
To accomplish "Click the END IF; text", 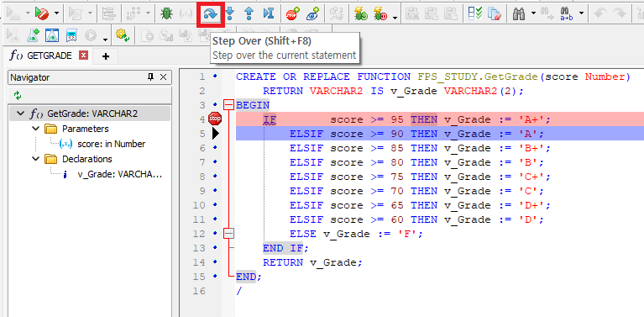I will click(x=285, y=248).
